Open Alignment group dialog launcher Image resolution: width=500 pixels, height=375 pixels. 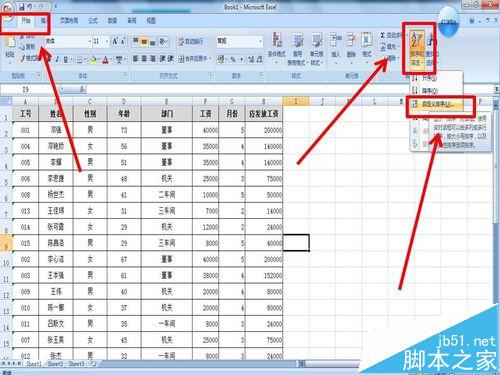[211, 76]
